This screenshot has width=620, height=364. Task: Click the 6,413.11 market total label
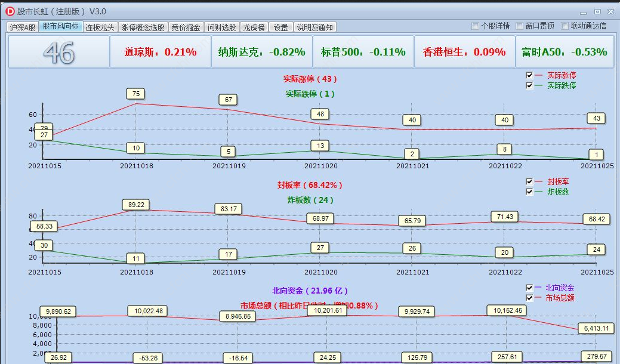pyautogui.click(x=596, y=328)
